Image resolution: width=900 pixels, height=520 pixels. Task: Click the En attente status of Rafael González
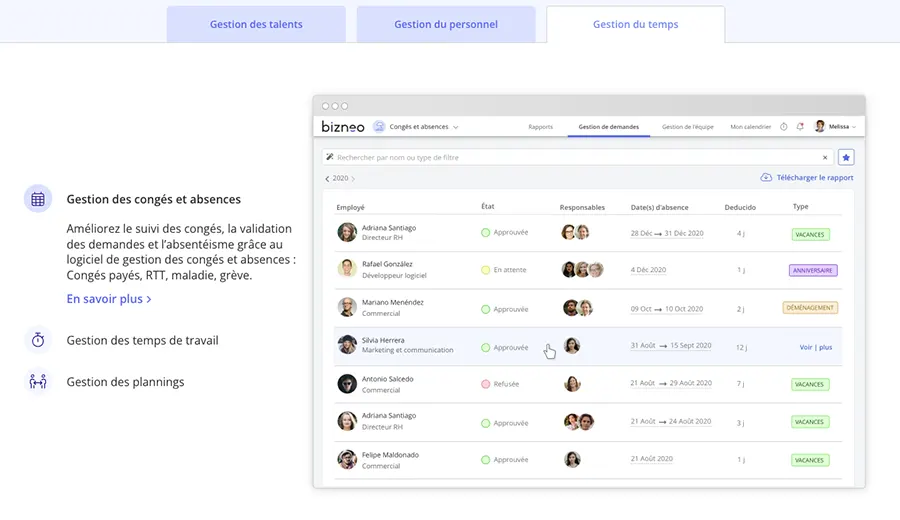coord(503,270)
